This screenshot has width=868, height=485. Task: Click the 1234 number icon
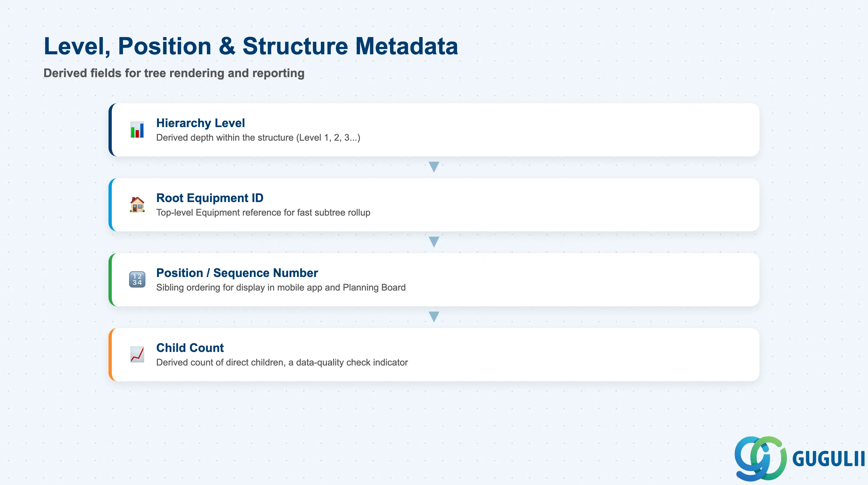[x=137, y=280]
